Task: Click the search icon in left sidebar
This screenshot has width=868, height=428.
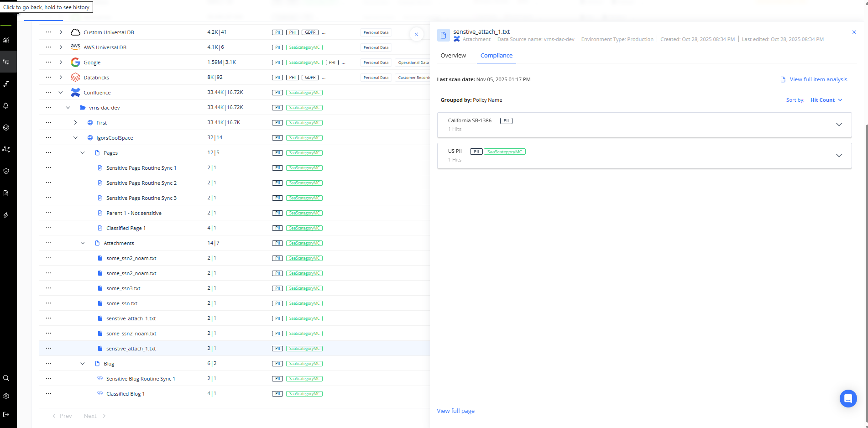Action: tap(6, 378)
